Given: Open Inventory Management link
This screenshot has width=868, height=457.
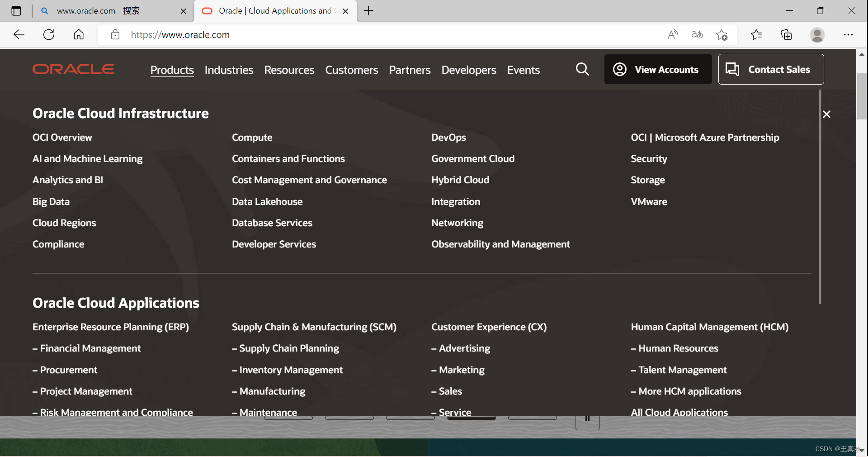Looking at the screenshot, I should pos(288,370).
